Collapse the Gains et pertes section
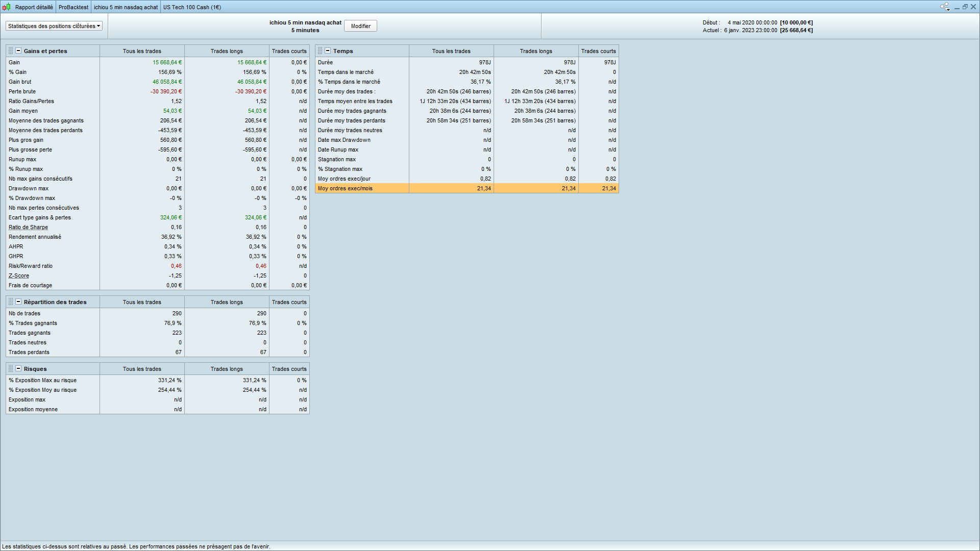The image size is (980, 551). [18, 51]
